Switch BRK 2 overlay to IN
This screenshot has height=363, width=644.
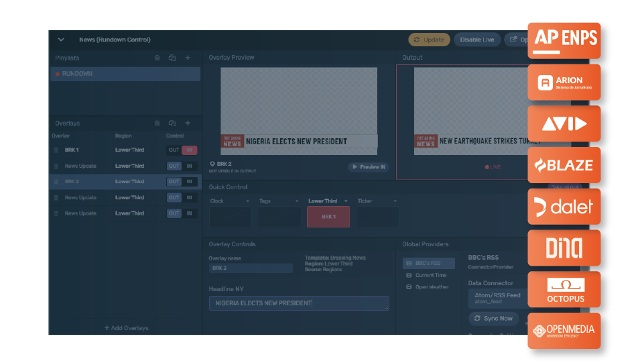[190, 182]
